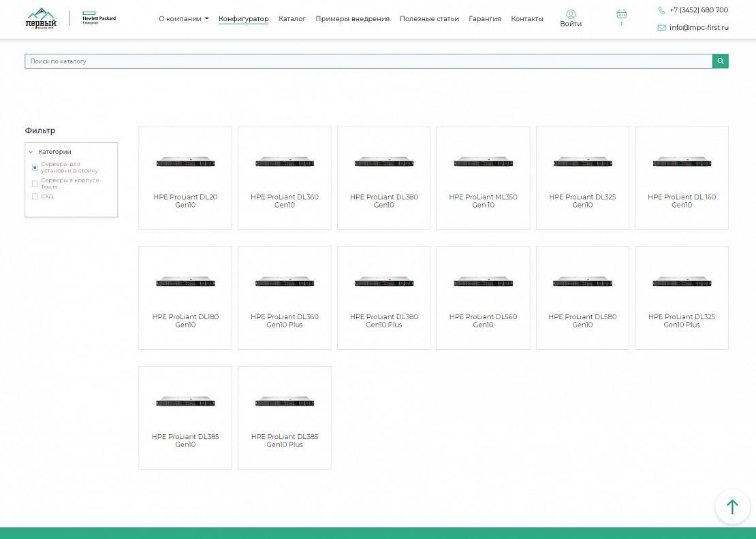Collapse the Категории filter section
This screenshot has width=756, height=539.
pos(31,152)
